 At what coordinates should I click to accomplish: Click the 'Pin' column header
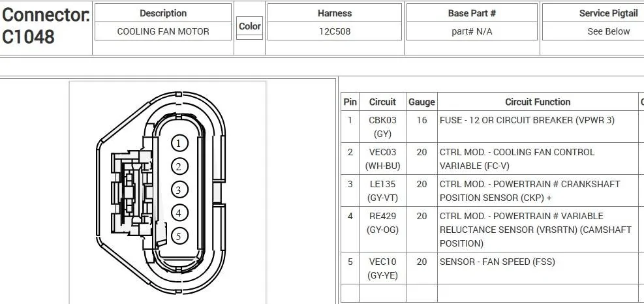(350, 102)
